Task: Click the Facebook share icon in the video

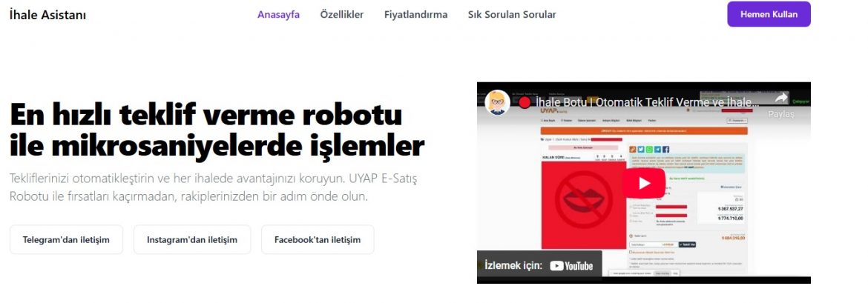Action: tap(666, 150)
